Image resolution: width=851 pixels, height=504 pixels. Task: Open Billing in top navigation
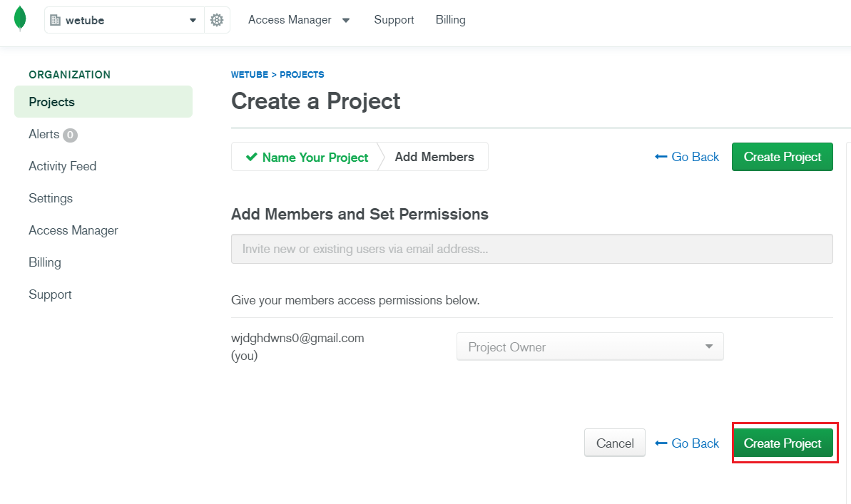[x=450, y=20]
